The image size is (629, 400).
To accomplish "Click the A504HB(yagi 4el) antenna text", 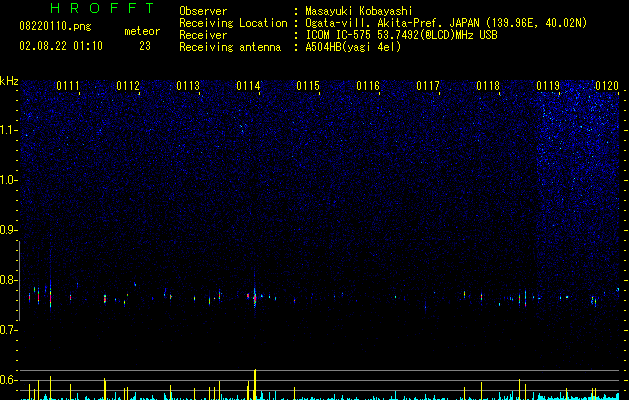I will (353, 47).
